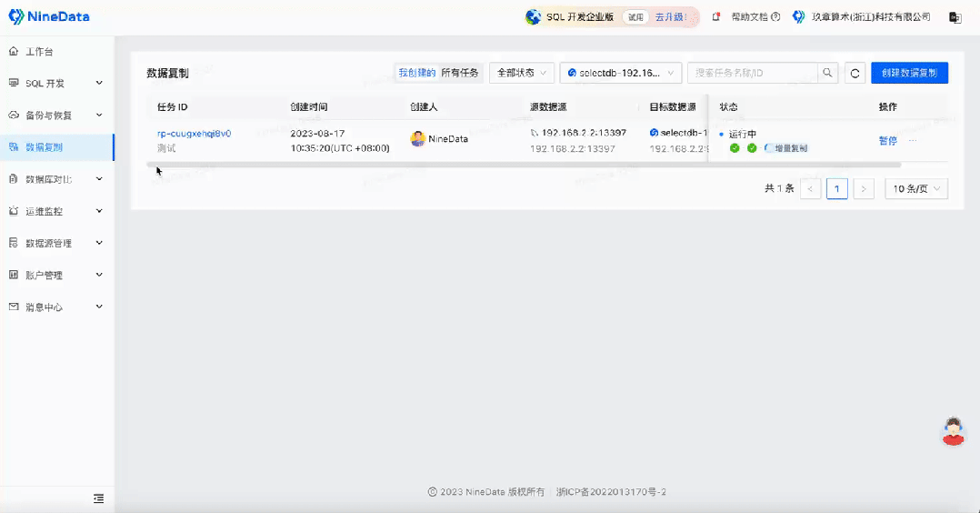The image size is (980, 513).
Task: Click the 数据源管理 sidebar icon
Action: click(x=13, y=243)
